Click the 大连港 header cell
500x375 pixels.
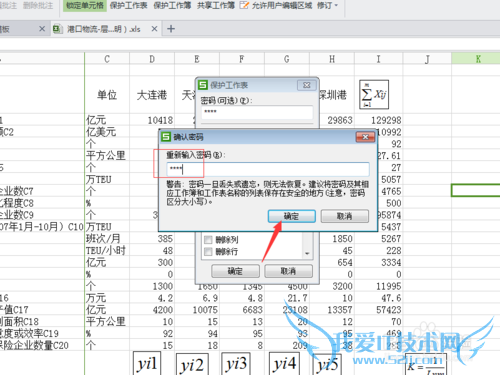point(152,95)
